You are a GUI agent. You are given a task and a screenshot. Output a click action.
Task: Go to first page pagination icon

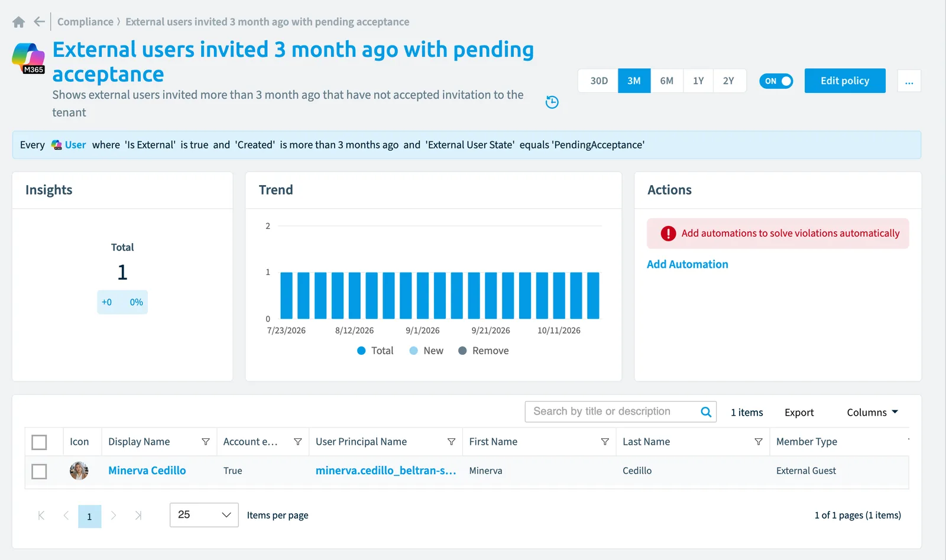41,516
